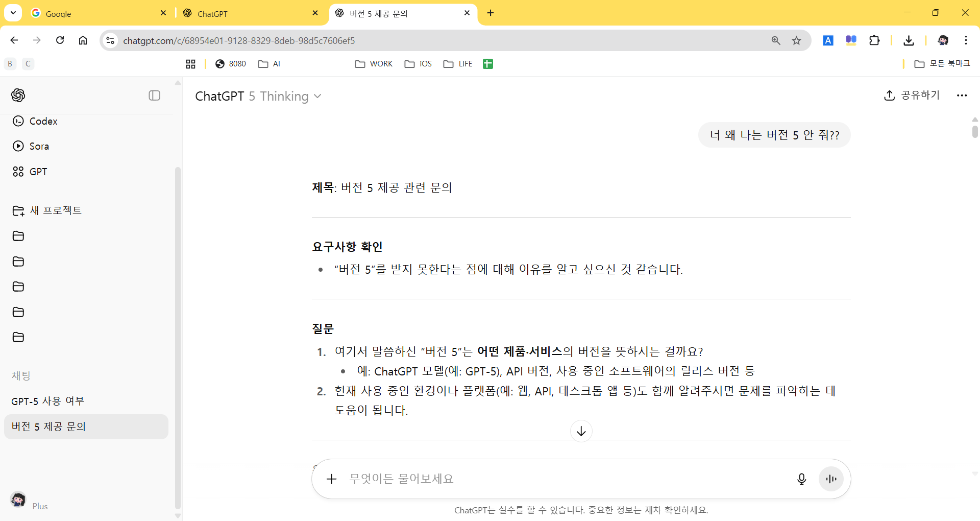Open the apps grid bookmark icon

coord(190,64)
